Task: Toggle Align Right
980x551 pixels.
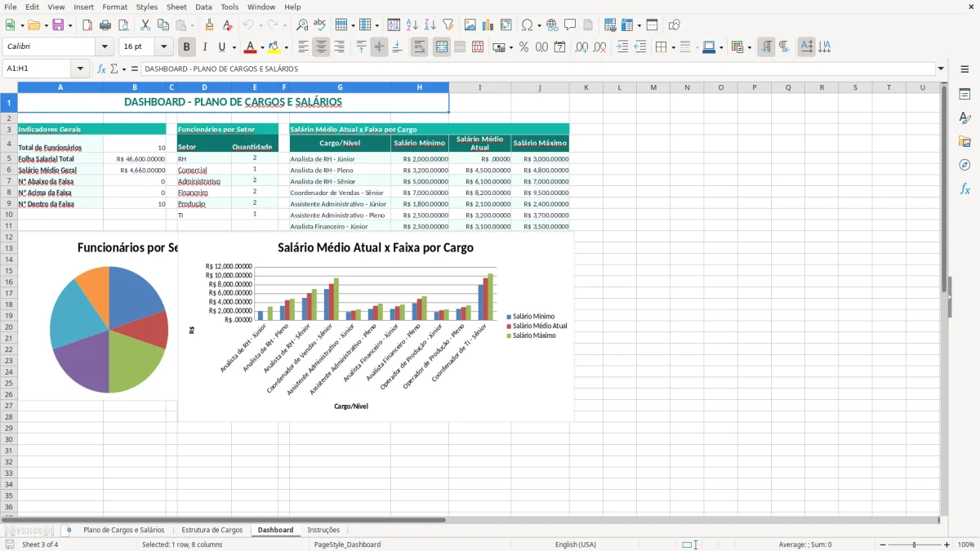Action: 339,47
